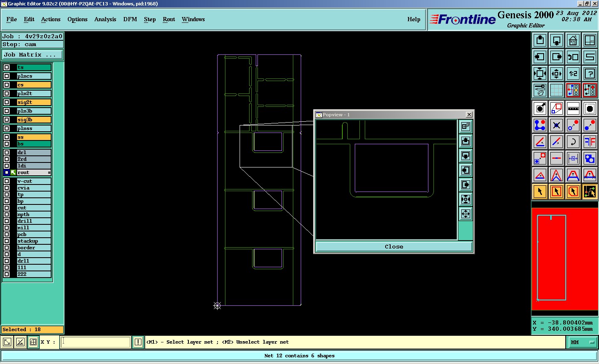The width and height of the screenshot is (599, 364).
Task: Click the delete feature X icon
Action: pos(557,125)
